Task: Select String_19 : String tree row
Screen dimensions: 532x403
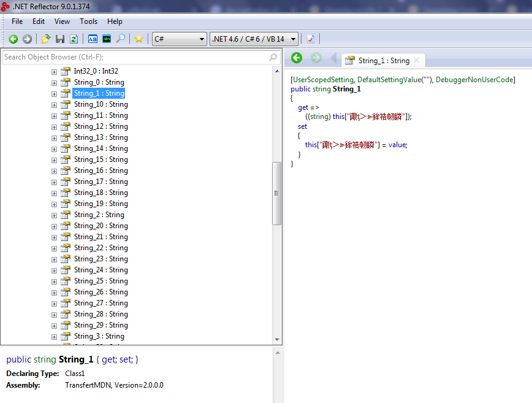Action: (101, 204)
